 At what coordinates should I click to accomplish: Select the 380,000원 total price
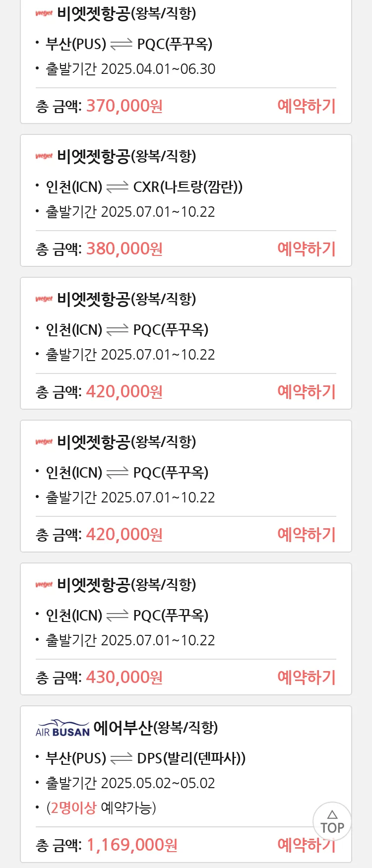point(124,248)
